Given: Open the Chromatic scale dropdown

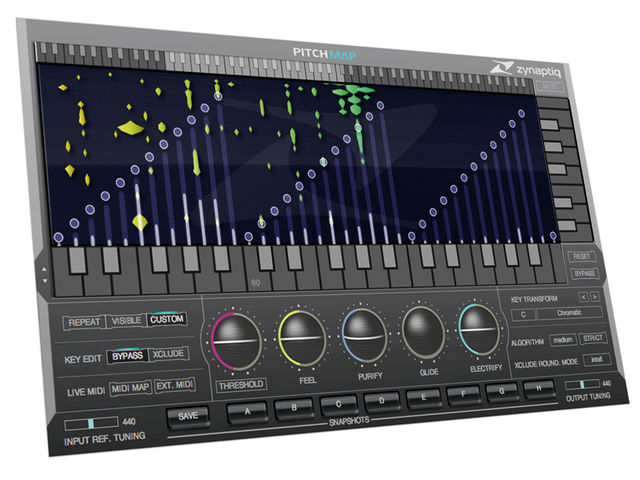Looking at the screenshot, I should (569, 313).
